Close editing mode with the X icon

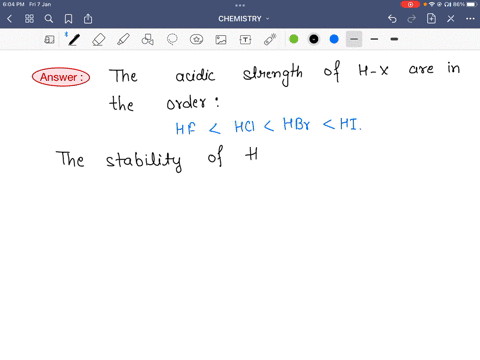tap(451, 19)
